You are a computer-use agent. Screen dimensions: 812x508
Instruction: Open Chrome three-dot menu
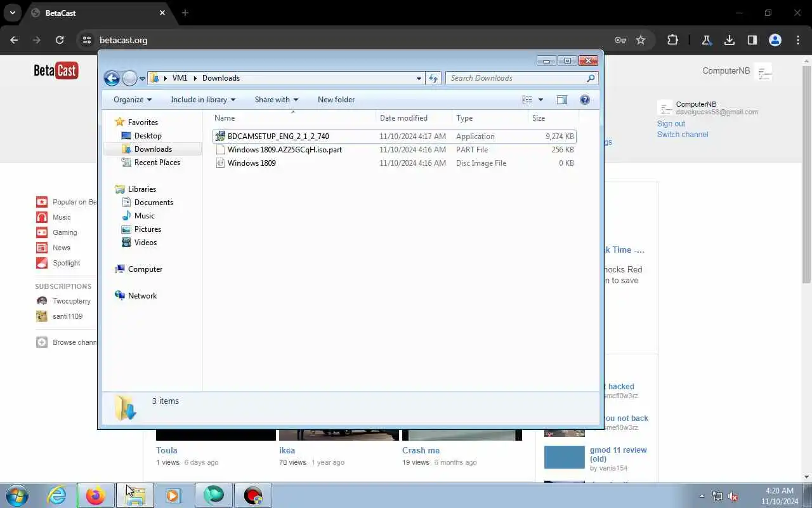tap(798, 40)
